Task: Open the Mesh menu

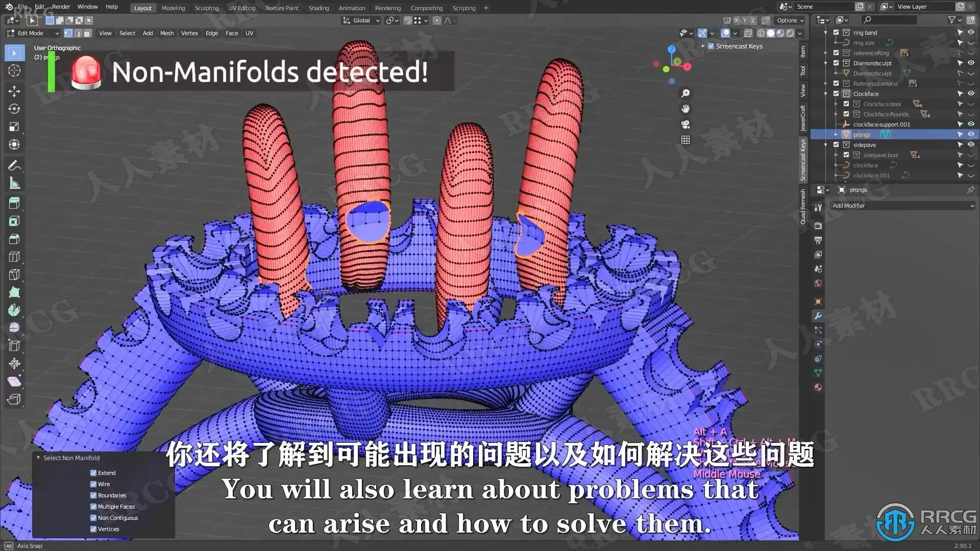Action: coord(167,33)
